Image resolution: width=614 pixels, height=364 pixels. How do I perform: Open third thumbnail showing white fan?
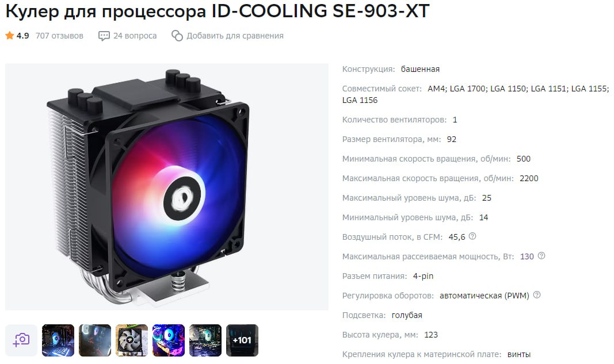(132, 340)
